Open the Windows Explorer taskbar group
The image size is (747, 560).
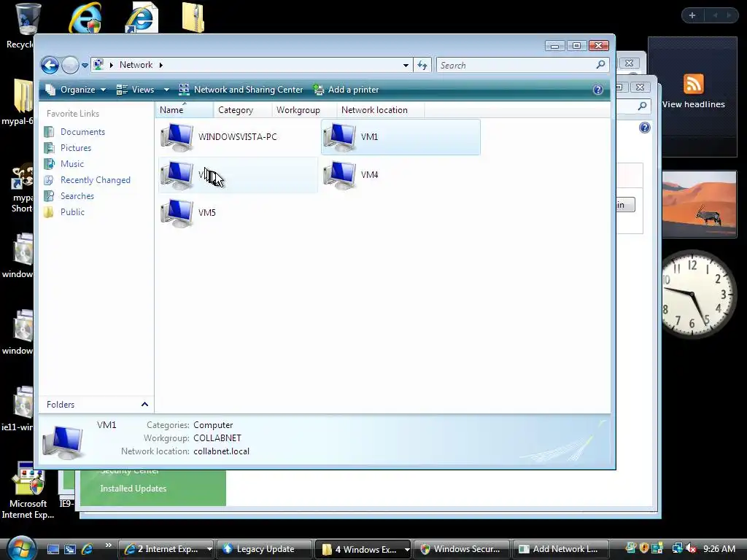coord(362,549)
